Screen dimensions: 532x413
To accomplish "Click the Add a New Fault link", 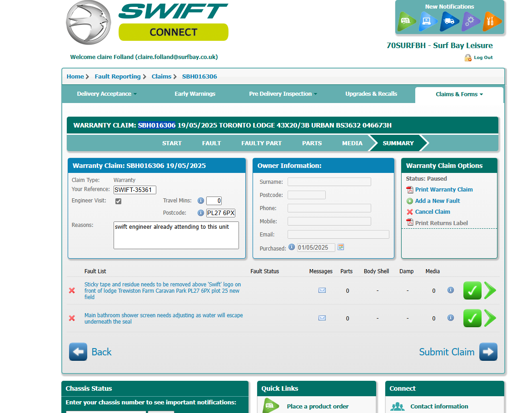I will click(x=438, y=201).
